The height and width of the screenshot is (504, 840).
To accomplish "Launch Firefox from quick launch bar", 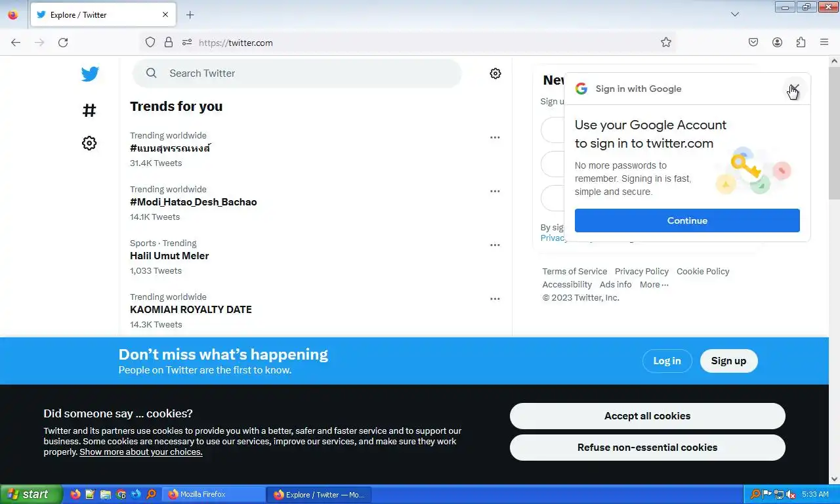I will point(75,494).
